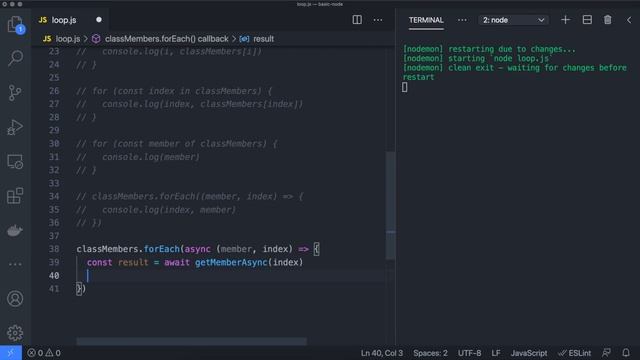
Task: Create a new terminal with the plus icon
Action: [565, 20]
